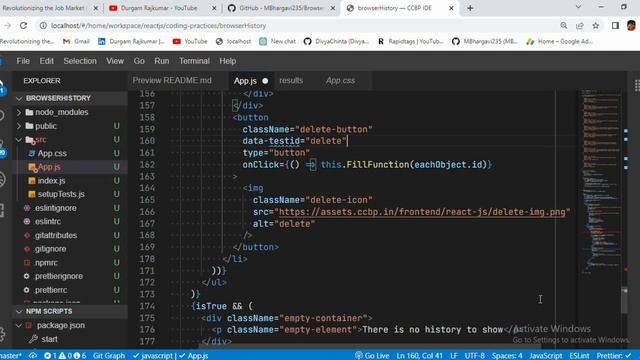Bookmark this page with the star icon
Viewport: 640px width, 360px height.
(596, 25)
